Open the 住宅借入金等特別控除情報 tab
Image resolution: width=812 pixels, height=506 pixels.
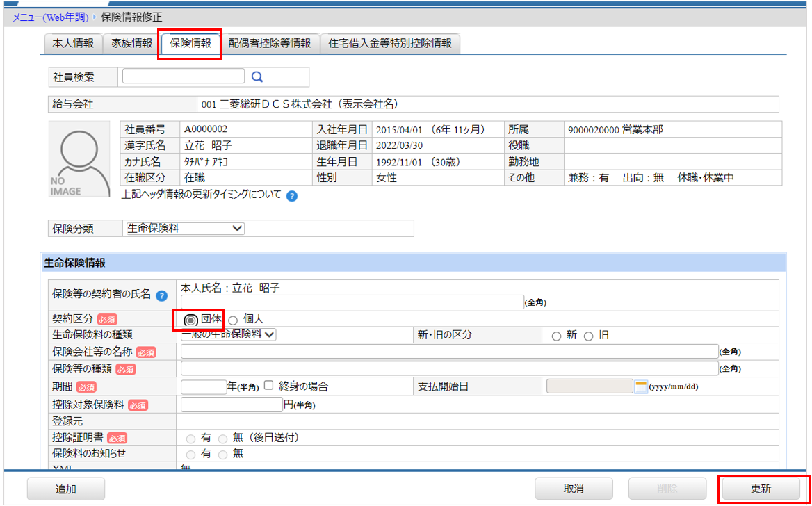coord(390,44)
